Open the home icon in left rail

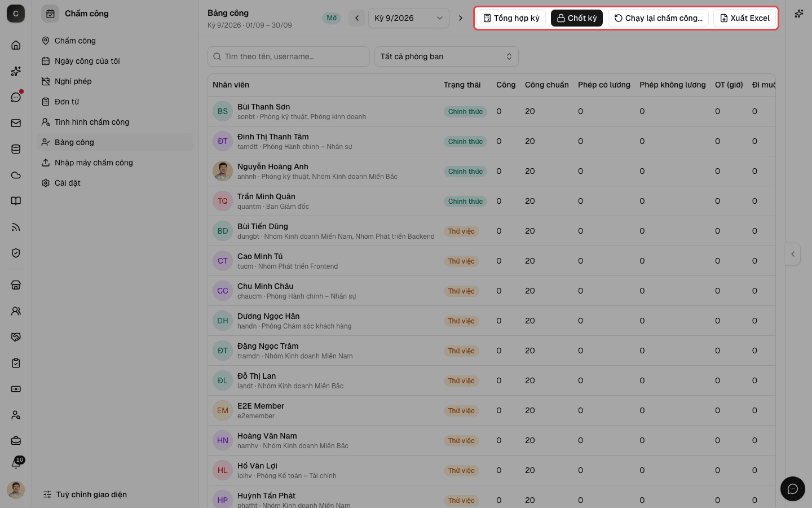point(16,45)
